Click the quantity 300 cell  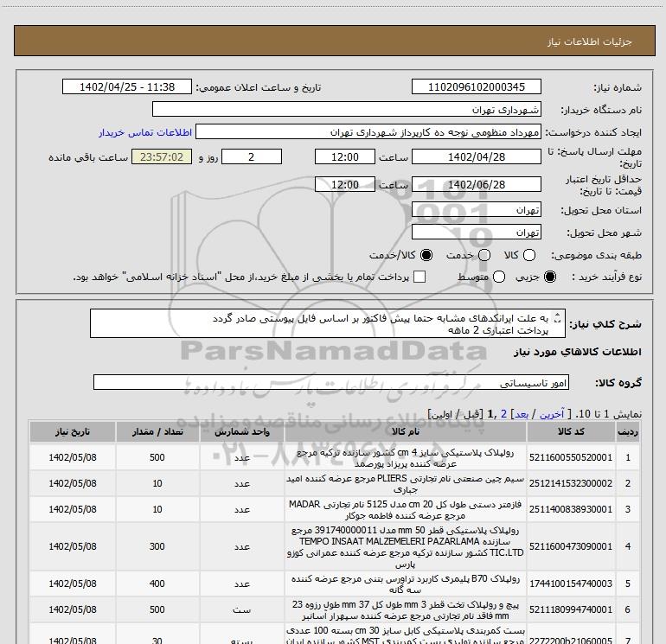point(157,546)
